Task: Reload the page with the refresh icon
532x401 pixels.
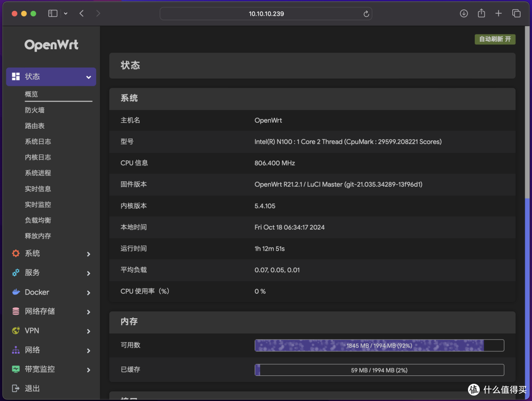Action: point(366,14)
